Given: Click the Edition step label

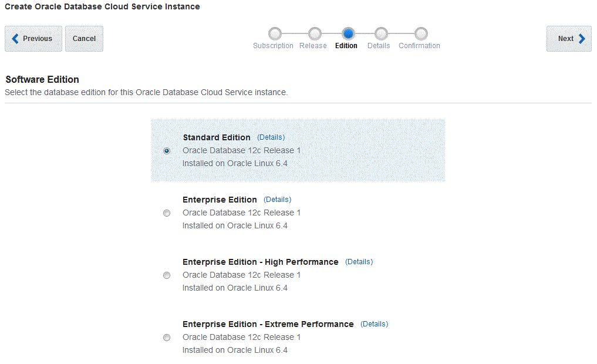Looking at the screenshot, I should 346,46.
